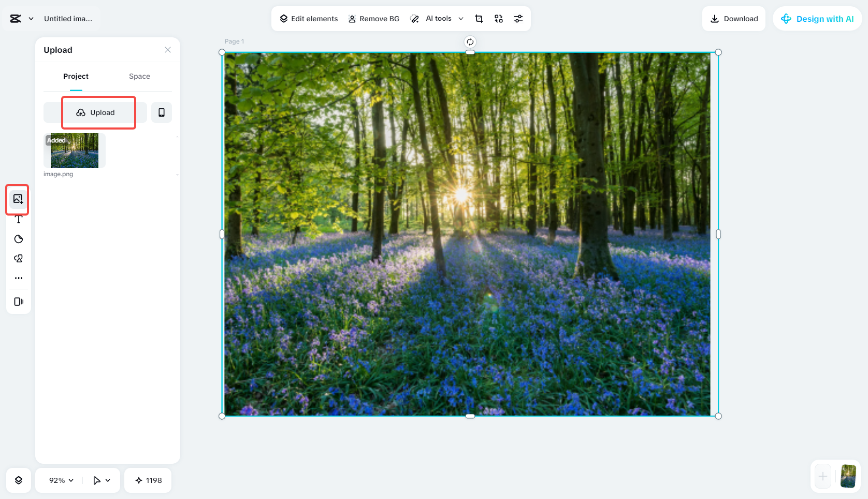This screenshot has height=499, width=868.
Task: Select the Crop tool icon
Action: coord(479,19)
